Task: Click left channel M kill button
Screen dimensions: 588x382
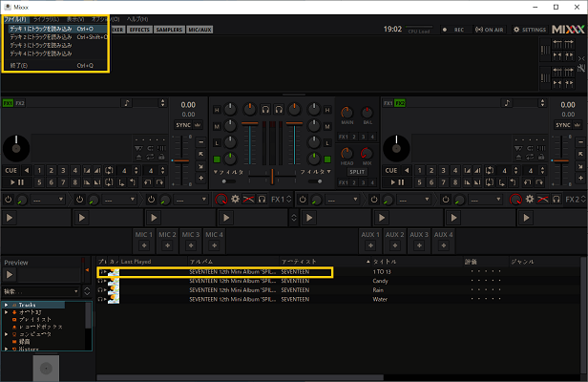Action: tap(217, 127)
